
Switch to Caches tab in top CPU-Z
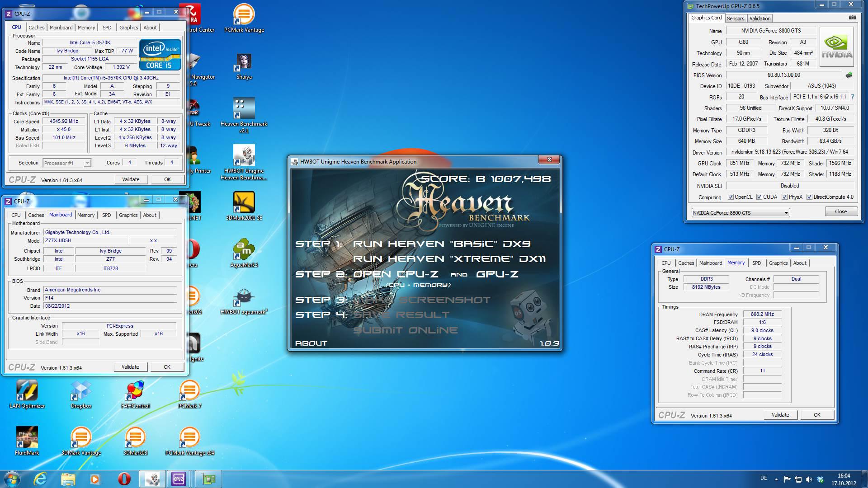[x=37, y=28]
